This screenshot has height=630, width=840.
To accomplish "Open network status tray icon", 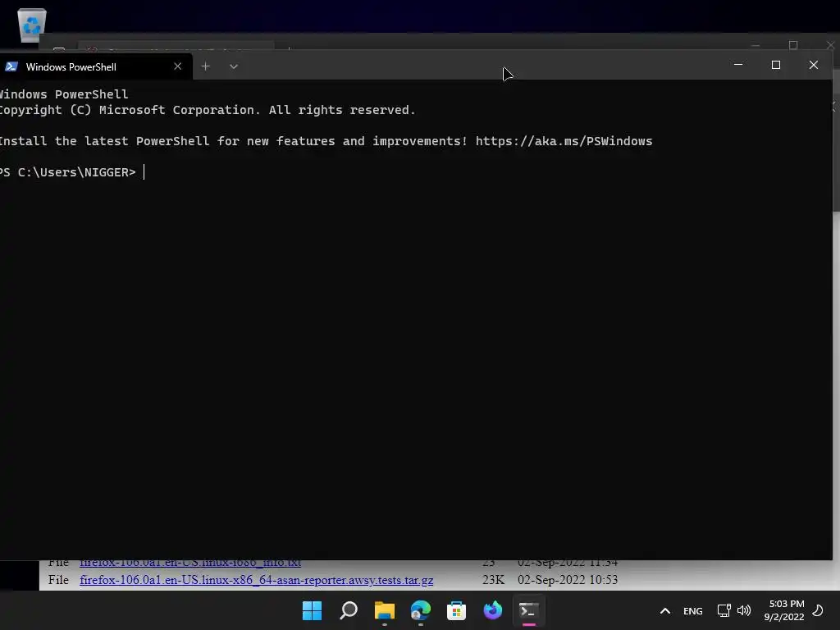I will coord(724,610).
